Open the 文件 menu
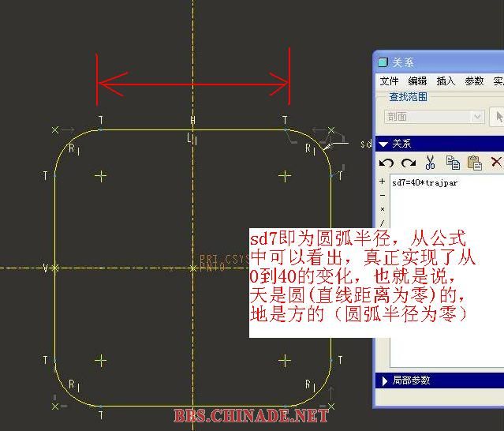Viewport: 504px width, 431px height. tap(389, 81)
